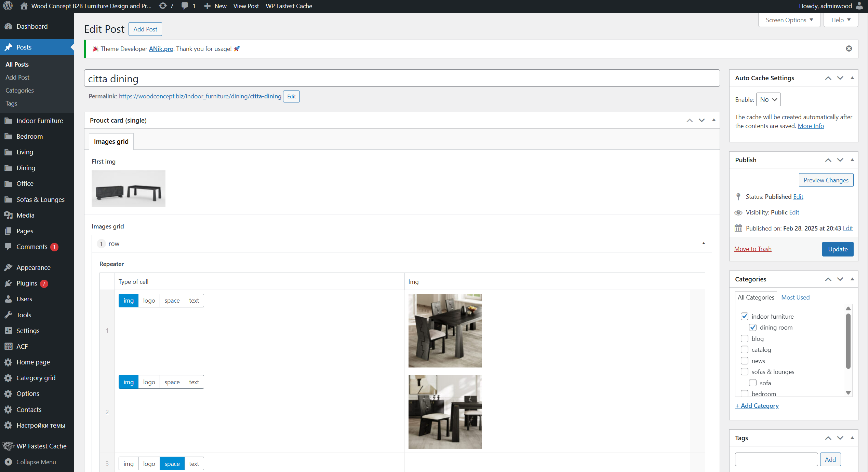Open the Plugins sidebar icon
This screenshot has width=868, height=472.
9,283
